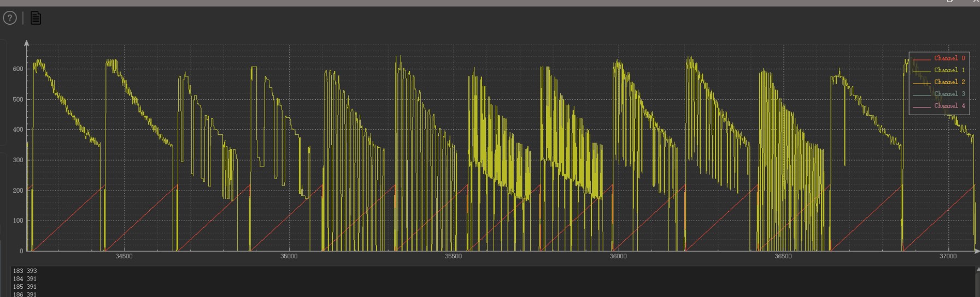Select the Channel 0 legend entry
Image resolution: width=980 pixels, height=297 pixels.
point(939,58)
